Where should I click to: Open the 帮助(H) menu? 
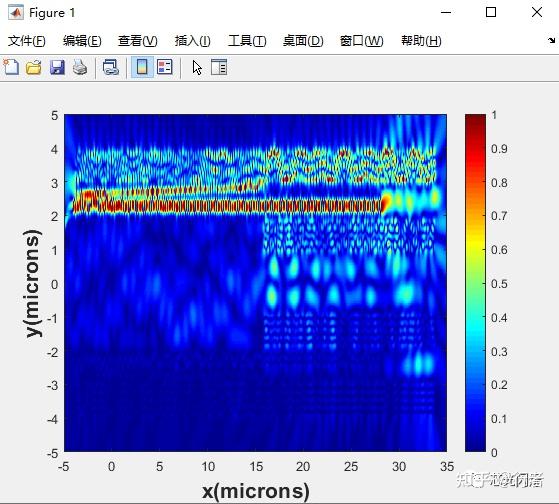[421, 41]
